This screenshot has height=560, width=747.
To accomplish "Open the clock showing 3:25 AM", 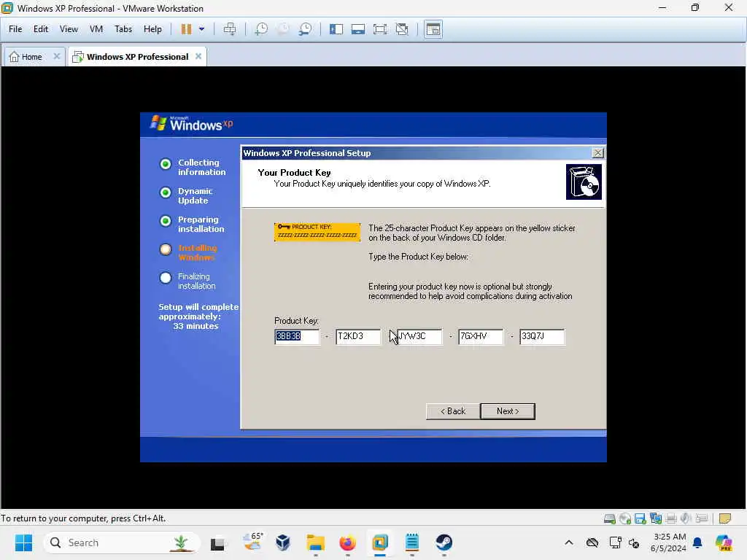I will pyautogui.click(x=669, y=542).
